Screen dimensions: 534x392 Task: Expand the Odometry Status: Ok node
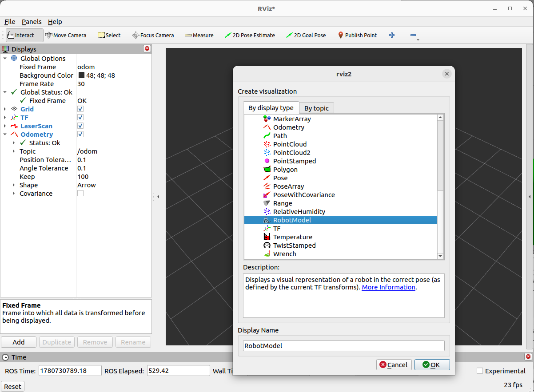click(x=14, y=143)
